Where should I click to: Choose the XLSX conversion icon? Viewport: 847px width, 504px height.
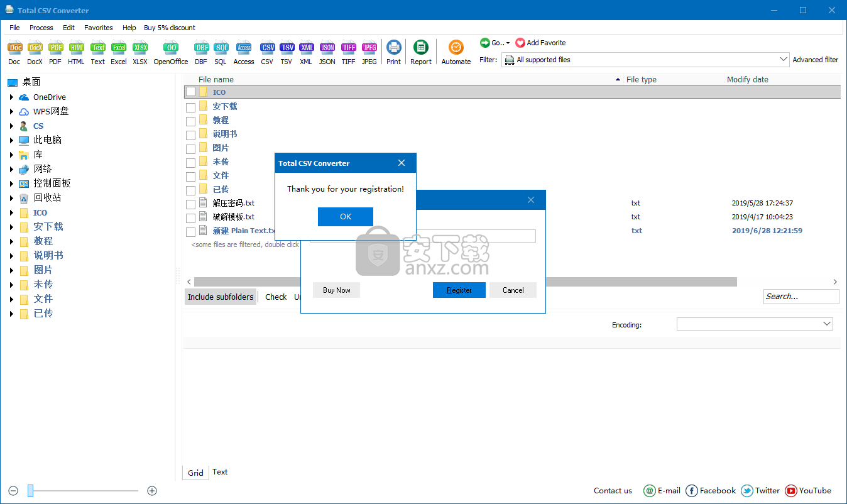140,48
